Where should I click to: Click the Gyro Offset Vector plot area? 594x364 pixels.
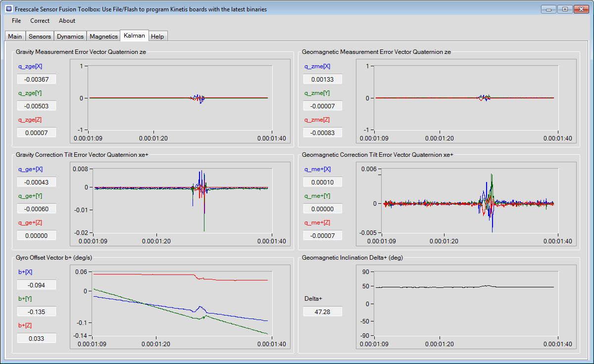[181, 304]
